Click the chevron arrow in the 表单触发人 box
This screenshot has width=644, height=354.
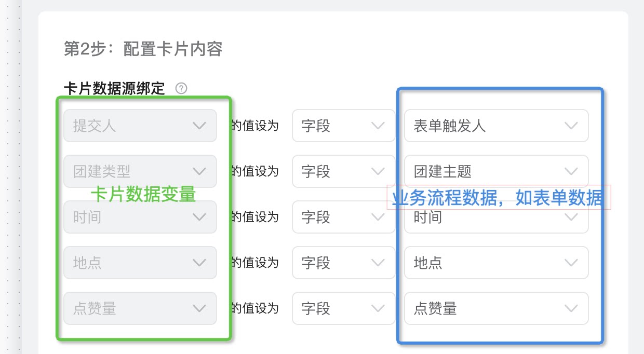(571, 126)
